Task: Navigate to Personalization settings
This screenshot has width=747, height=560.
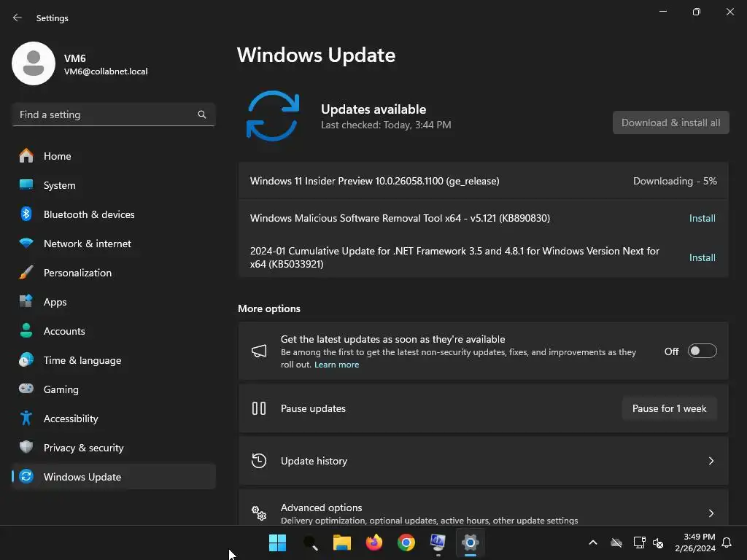Action: pos(113,273)
